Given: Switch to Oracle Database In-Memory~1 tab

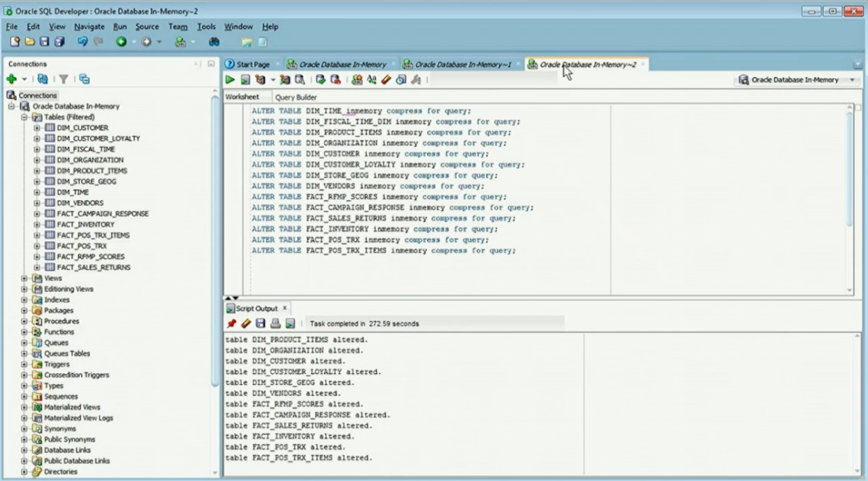Looking at the screenshot, I should coord(463,64).
